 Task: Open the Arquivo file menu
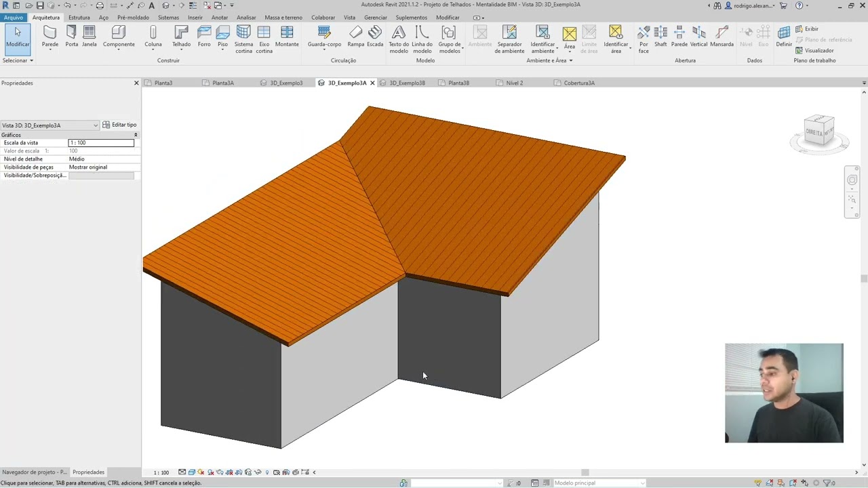point(13,18)
